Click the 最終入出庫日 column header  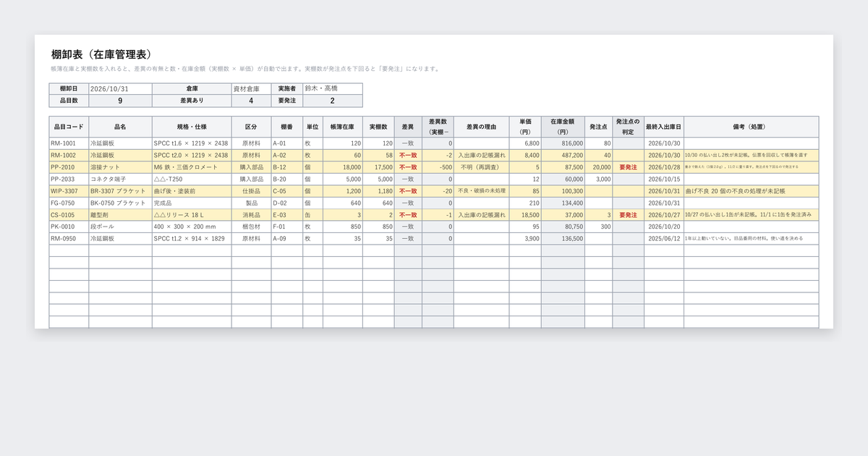(x=664, y=127)
